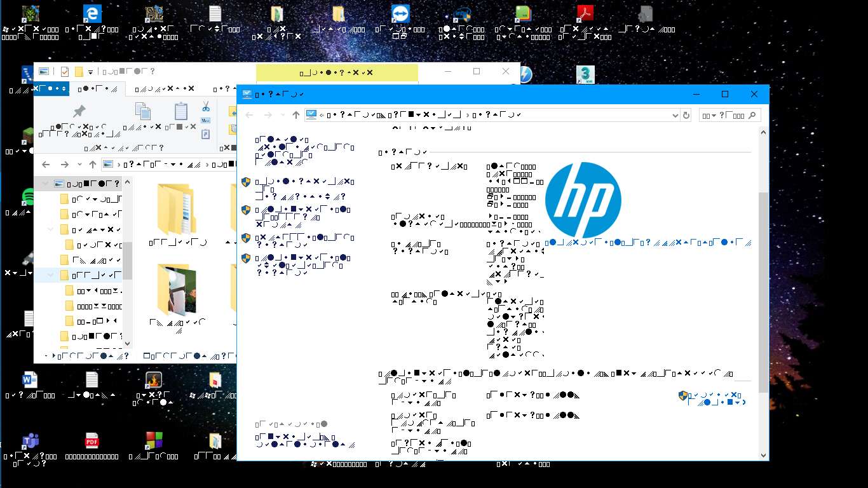Viewport: 868px width, 488px height.
Task: Click blue HP online support link
Action: pos(648,242)
